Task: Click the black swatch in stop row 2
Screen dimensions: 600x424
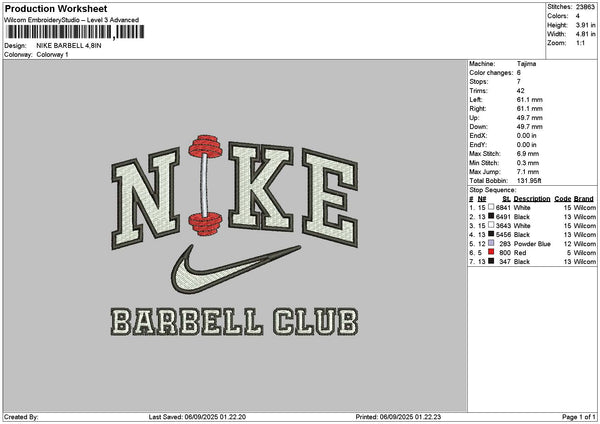Action: click(491, 216)
